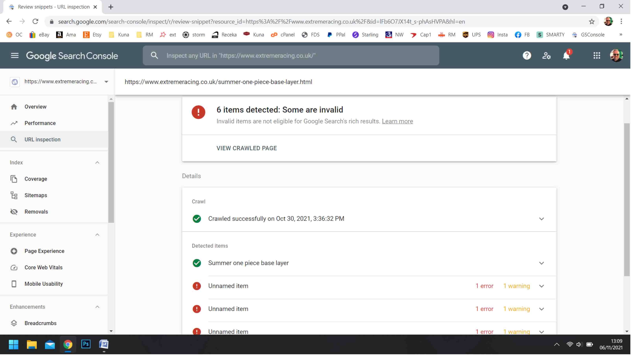Open Sitemaps from the sidebar

coord(36,195)
